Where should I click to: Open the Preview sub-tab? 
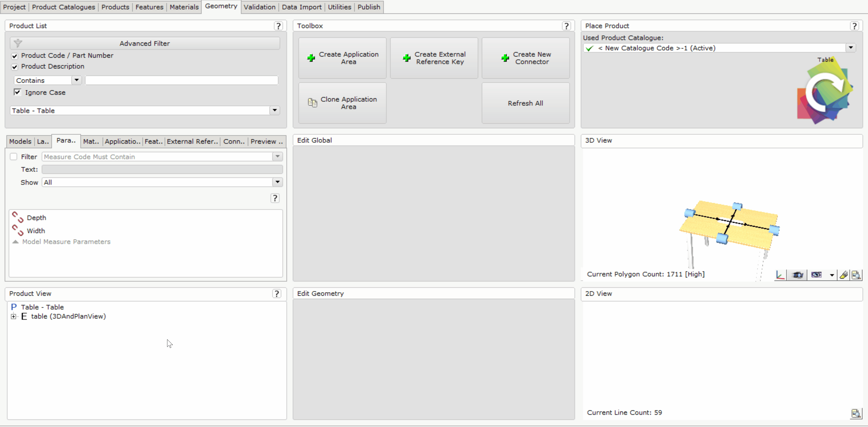point(267,142)
